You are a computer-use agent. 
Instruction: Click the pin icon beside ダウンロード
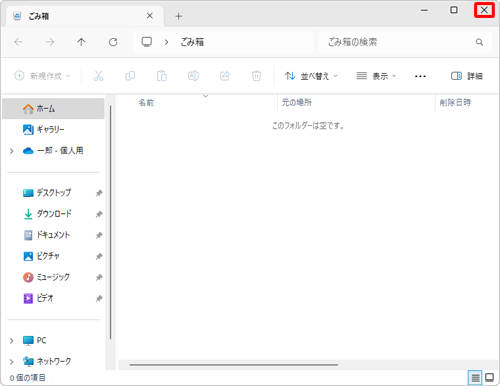point(99,214)
